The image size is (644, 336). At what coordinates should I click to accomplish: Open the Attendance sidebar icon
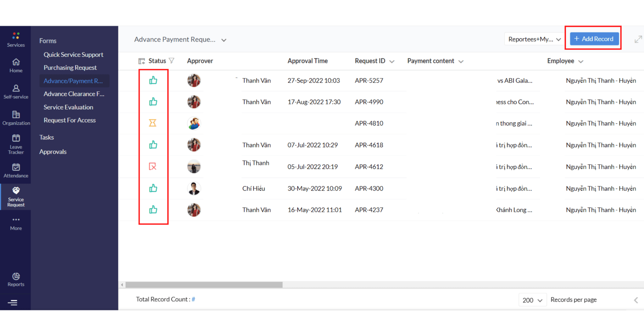[x=15, y=167]
